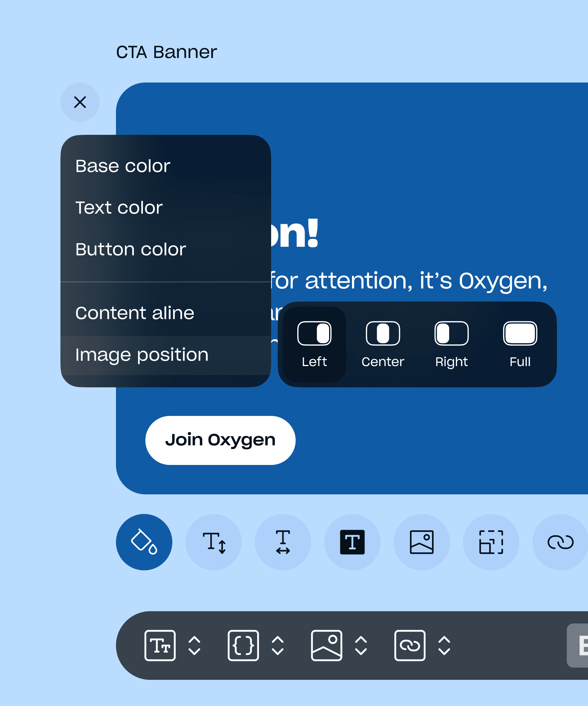Screen dimensions: 588x706
Task: Select the typography icon in bottom toolbar
Action: click(161, 646)
